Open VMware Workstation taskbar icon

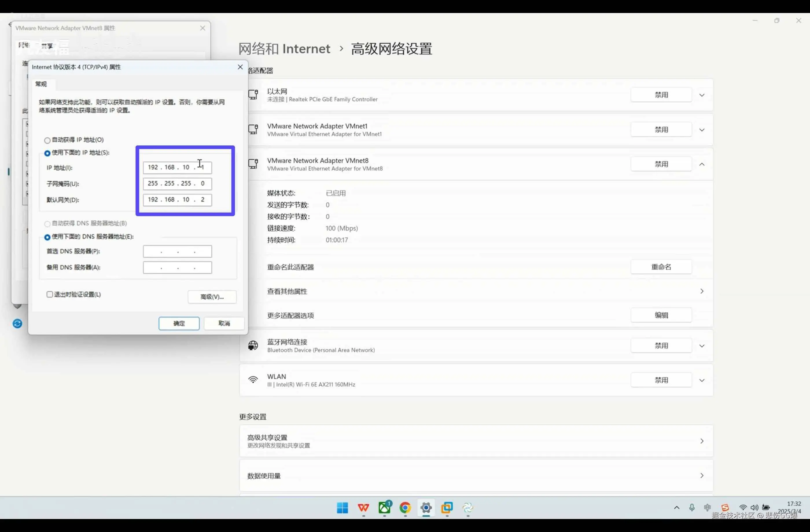click(447, 508)
